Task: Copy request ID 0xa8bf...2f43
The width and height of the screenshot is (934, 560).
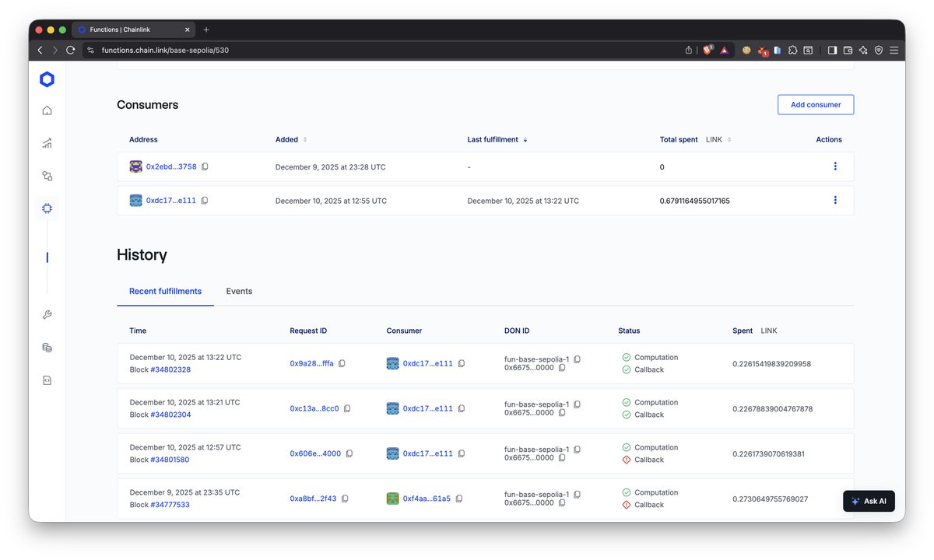Action: click(345, 499)
